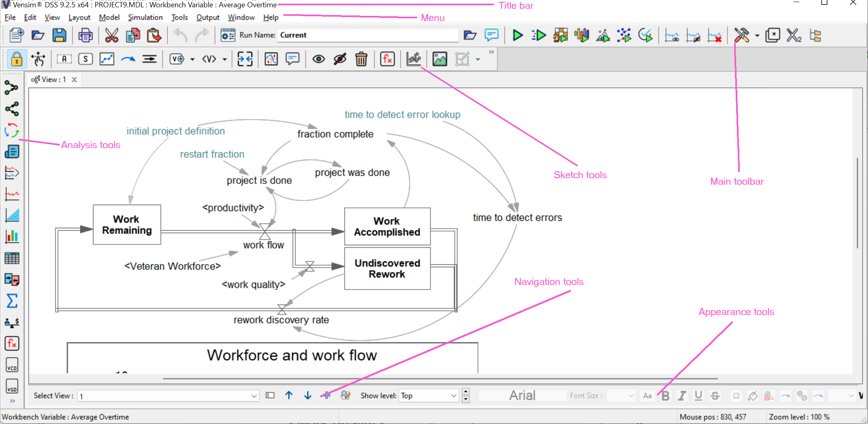868x424 pixels.
Task: Expand the Select View dropdown
Action: click(x=254, y=396)
